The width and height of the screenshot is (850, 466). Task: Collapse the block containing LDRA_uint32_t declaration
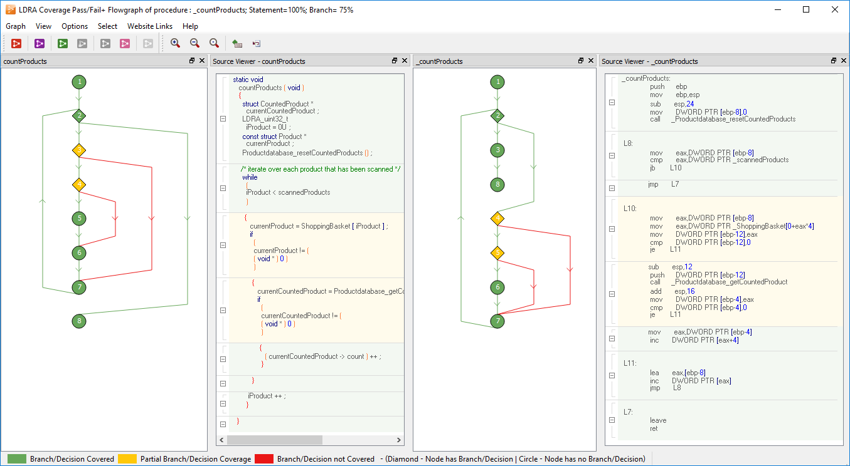pos(223,118)
